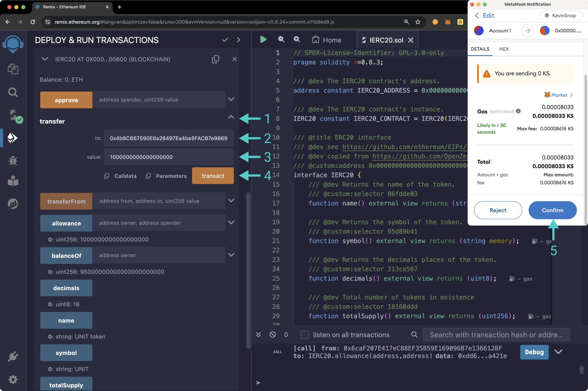This screenshot has width=588, height=391.
Task: Collapse the IERC20 deployed contract section
Action: tap(45, 59)
